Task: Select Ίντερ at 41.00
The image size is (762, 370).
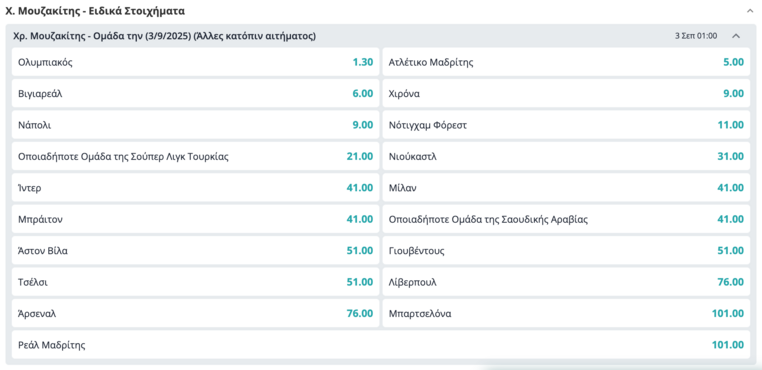Action: point(195,188)
